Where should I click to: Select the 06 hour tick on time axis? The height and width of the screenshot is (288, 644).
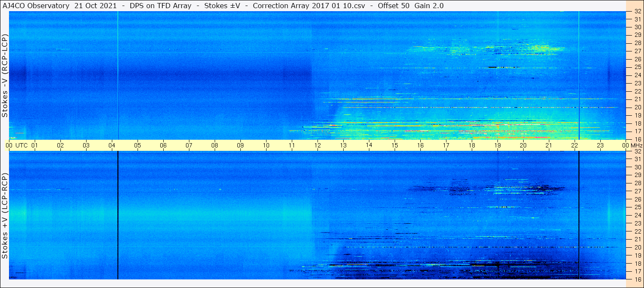(163, 146)
